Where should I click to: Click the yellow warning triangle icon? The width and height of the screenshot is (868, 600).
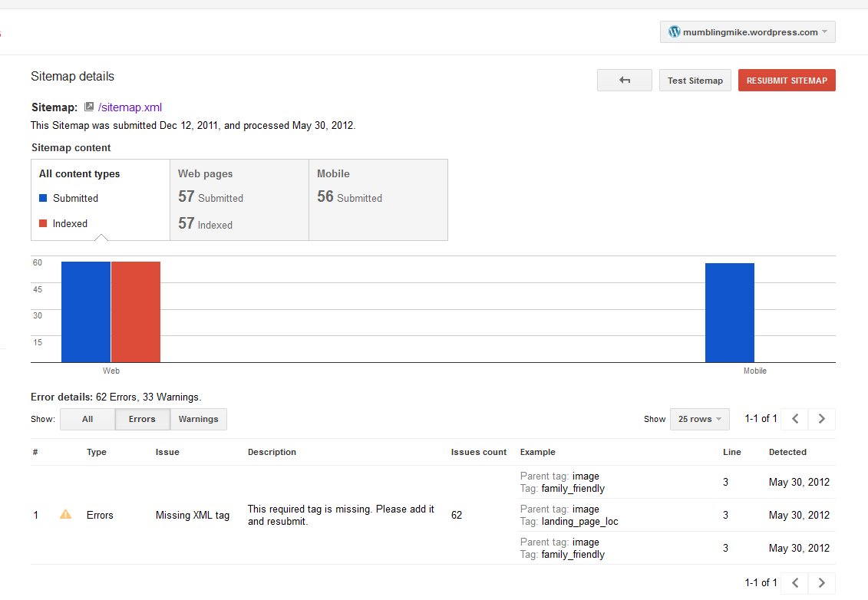coord(65,515)
